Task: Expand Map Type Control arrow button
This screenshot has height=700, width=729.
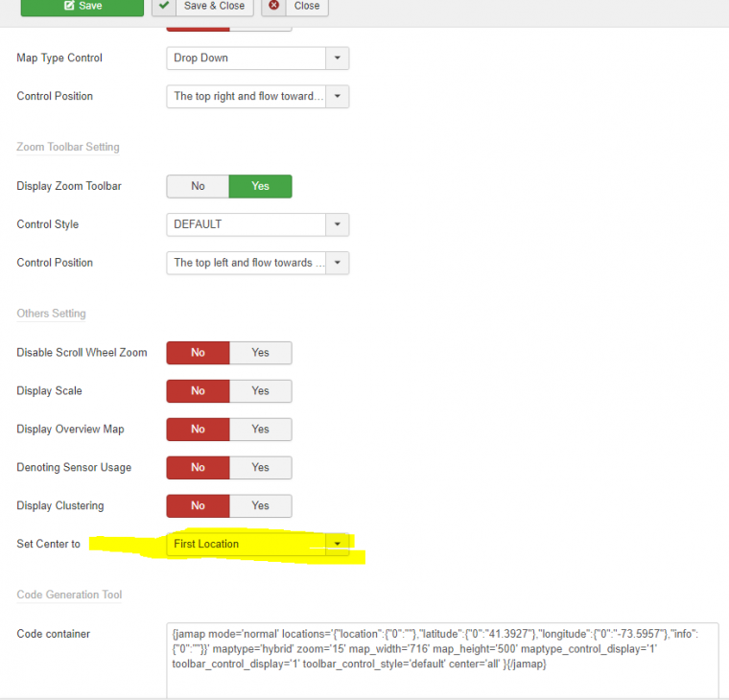Action: click(338, 58)
